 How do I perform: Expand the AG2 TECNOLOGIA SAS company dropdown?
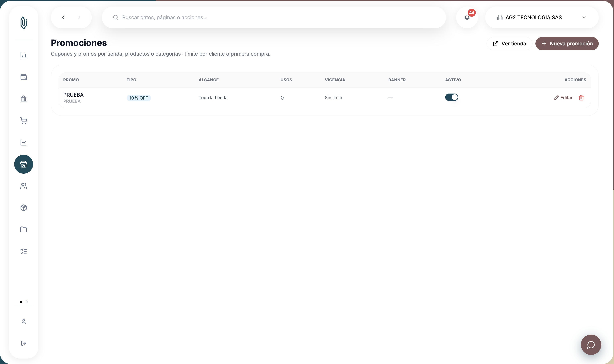542,17
